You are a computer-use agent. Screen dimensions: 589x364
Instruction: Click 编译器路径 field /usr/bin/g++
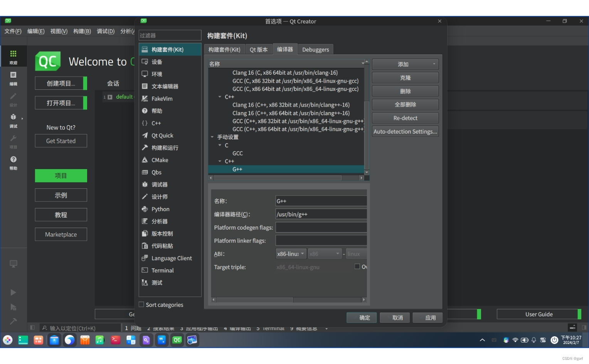click(x=321, y=214)
